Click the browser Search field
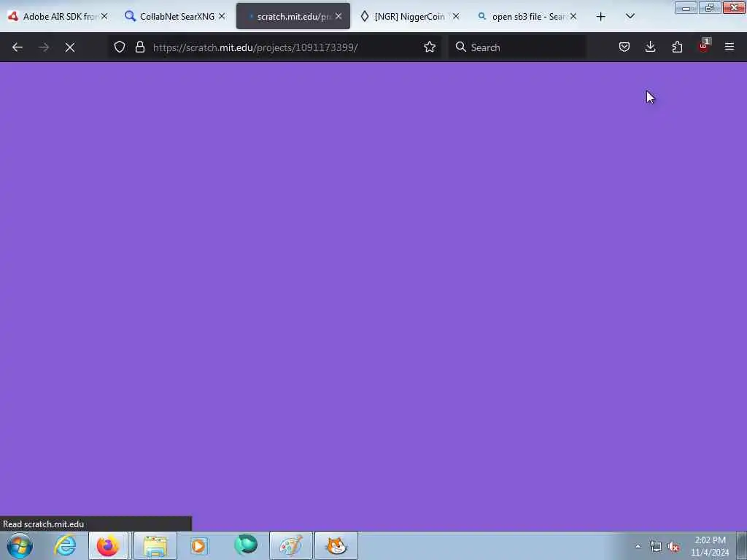747x560 pixels. [x=517, y=47]
